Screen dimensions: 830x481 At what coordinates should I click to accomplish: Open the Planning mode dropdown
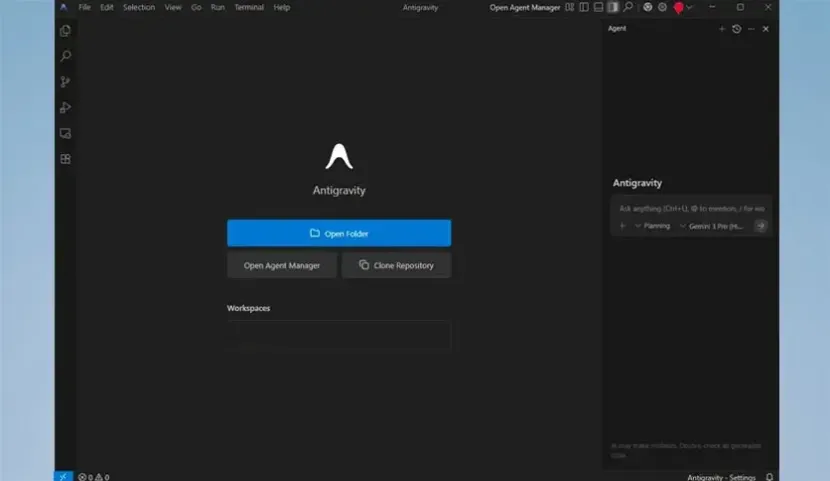[x=652, y=226]
